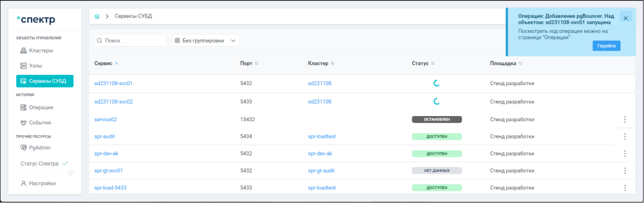
Task: Sort by Площадка column sort icon
Action: (x=520, y=64)
